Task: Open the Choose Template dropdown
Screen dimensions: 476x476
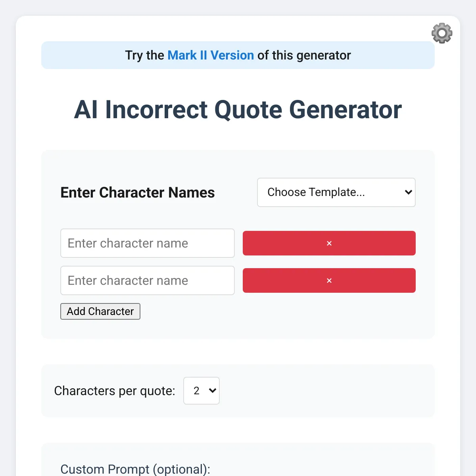Action: coord(336,192)
